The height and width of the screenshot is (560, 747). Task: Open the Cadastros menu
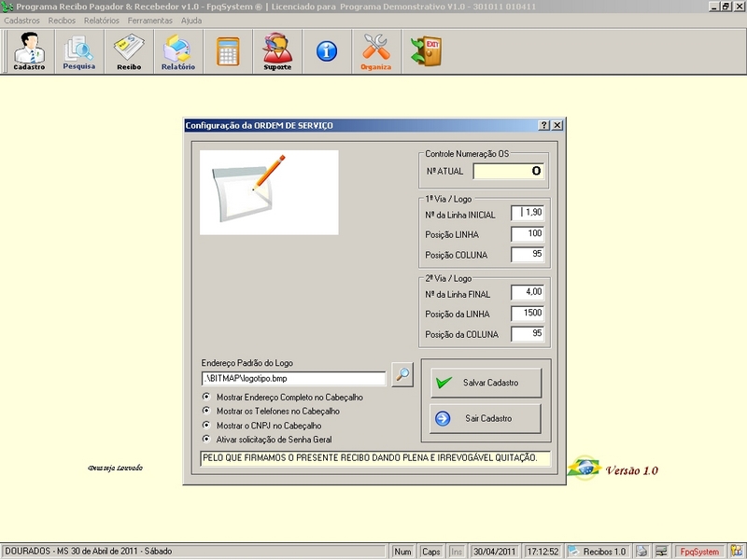[x=22, y=20]
